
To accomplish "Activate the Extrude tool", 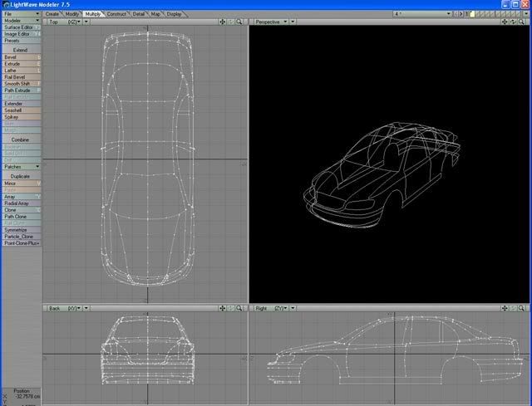I will point(22,64).
